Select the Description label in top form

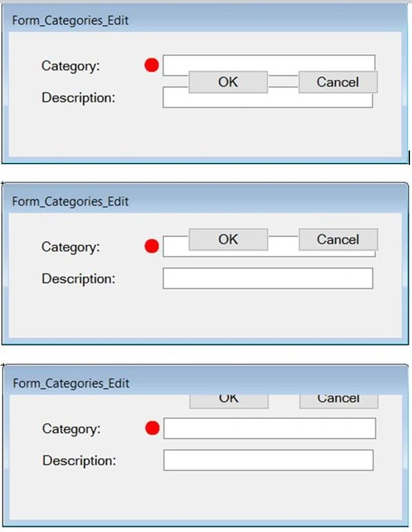(78, 98)
